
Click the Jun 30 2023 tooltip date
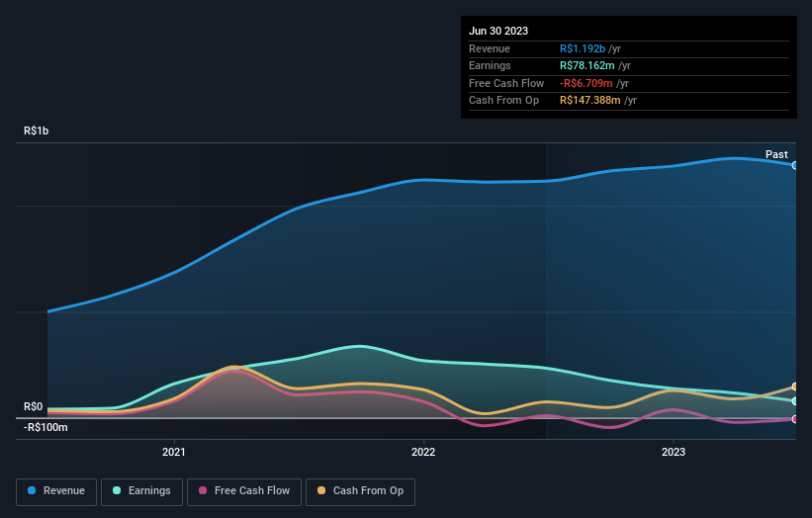498,31
